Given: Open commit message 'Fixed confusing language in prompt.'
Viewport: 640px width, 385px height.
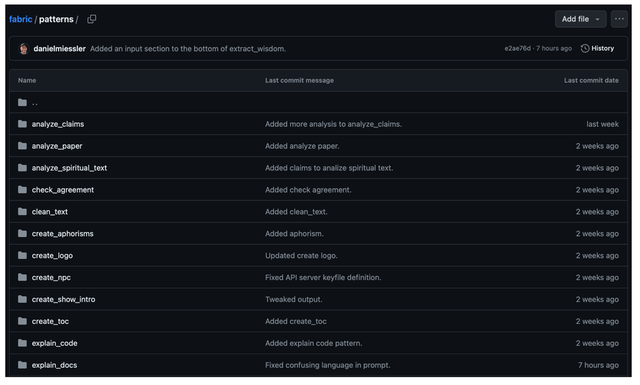Looking at the screenshot, I should (327, 365).
